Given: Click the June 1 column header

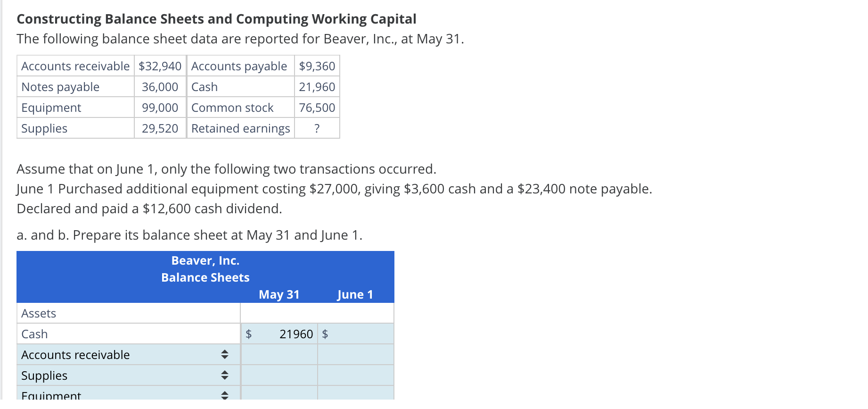Looking at the screenshot, I should click(x=355, y=294).
